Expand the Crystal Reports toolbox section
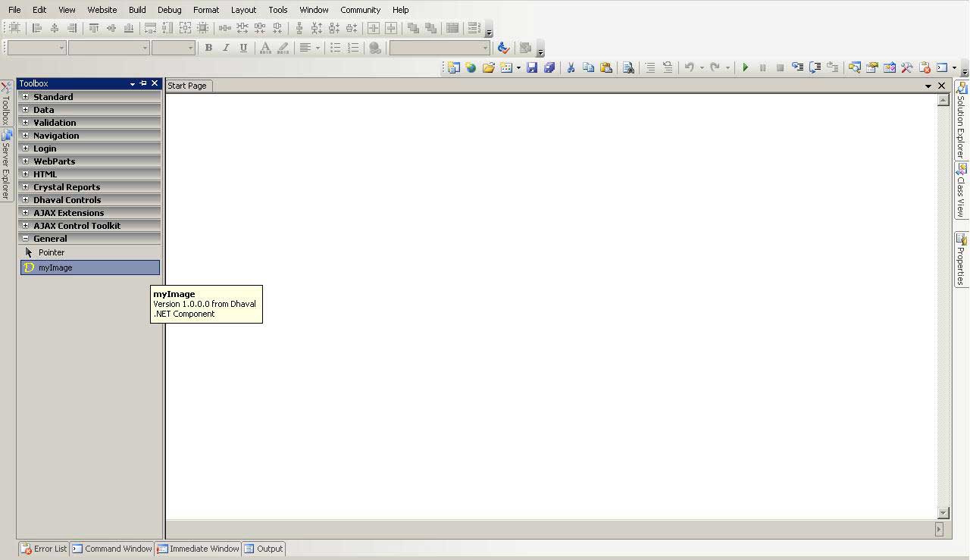The image size is (970, 560). [25, 187]
